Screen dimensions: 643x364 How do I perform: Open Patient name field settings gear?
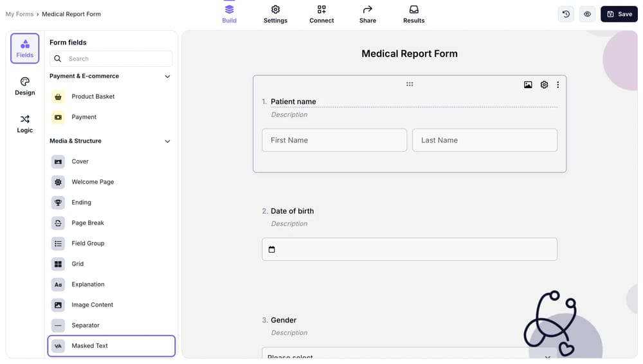point(544,85)
